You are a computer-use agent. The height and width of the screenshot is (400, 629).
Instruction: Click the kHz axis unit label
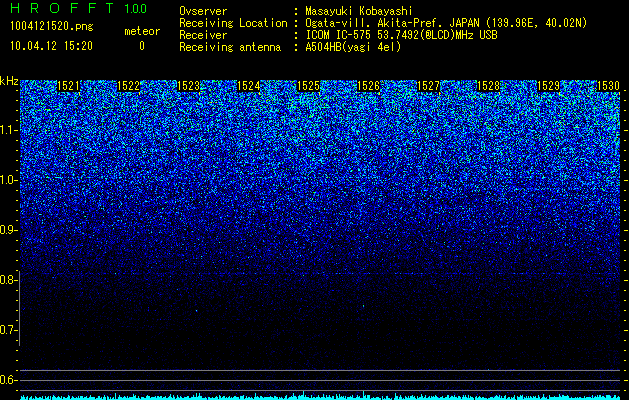coord(9,81)
